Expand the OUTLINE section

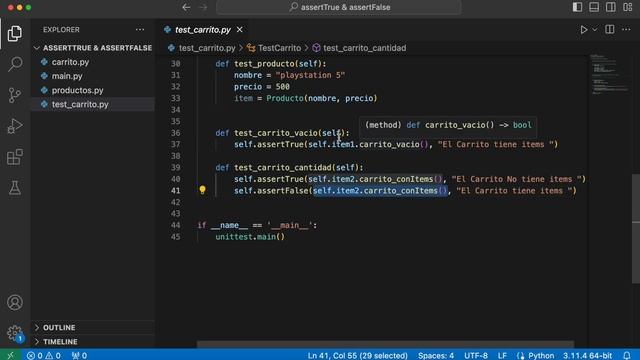(x=93, y=327)
